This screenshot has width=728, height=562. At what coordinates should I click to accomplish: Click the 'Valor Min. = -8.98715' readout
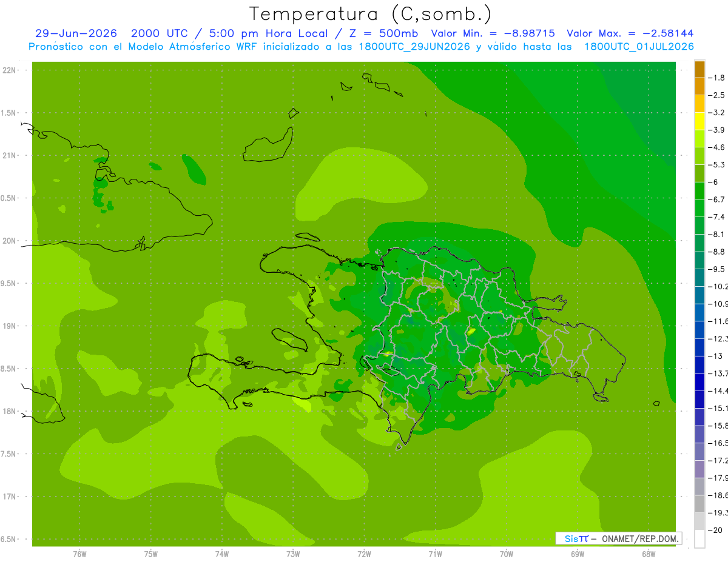[493, 33]
